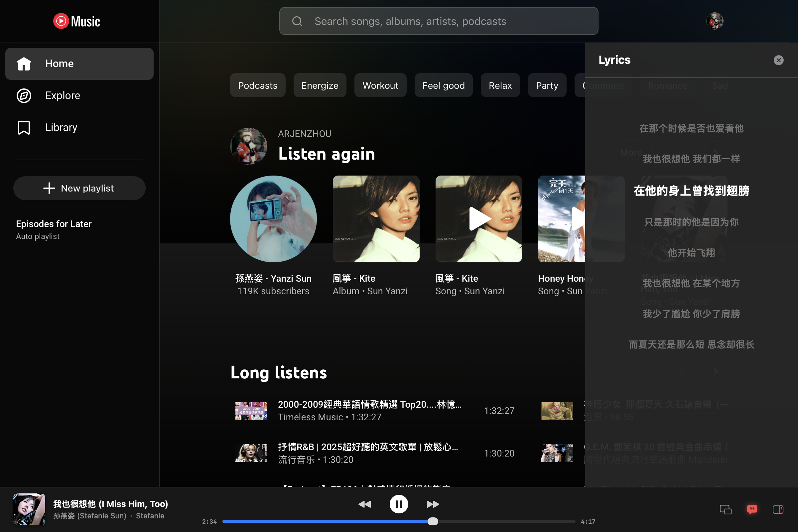The width and height of the screenshot is (798, 532).
Task: Click the search magnifier icon
Action: click(x=297, y=21)
